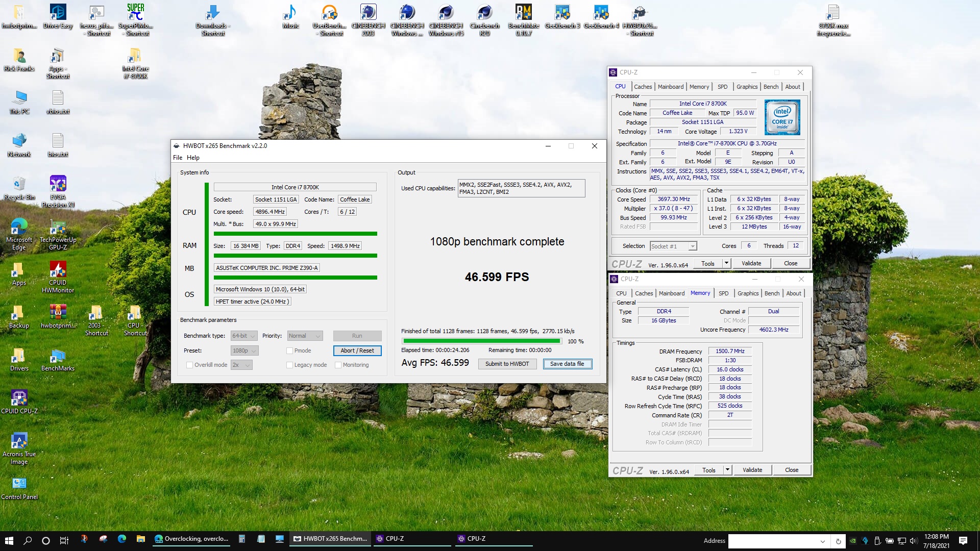Click Close in the lower CPU-Z window
Viewport: 980px width, 551px height.
point(791,470)
